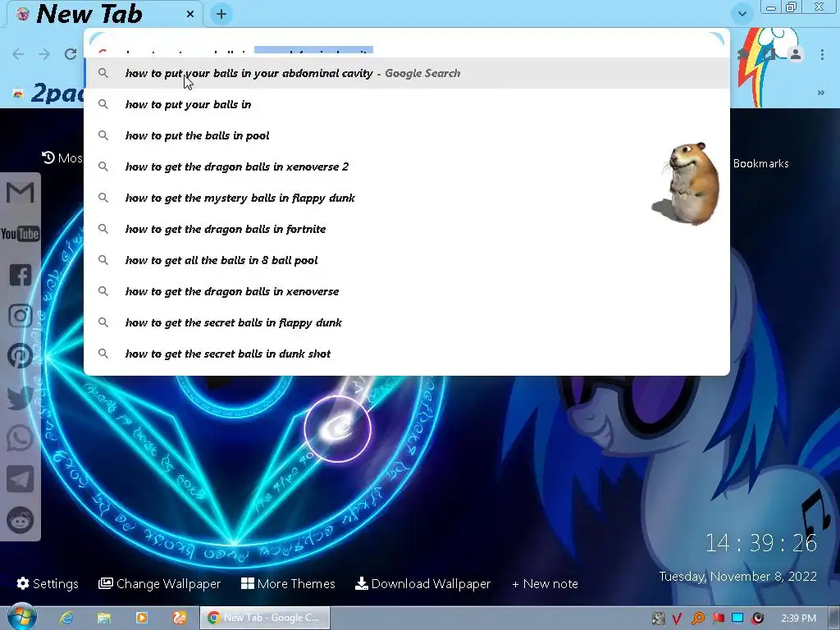
Task: Open Chrome's three-dot menu
Action: pos(822,54)
